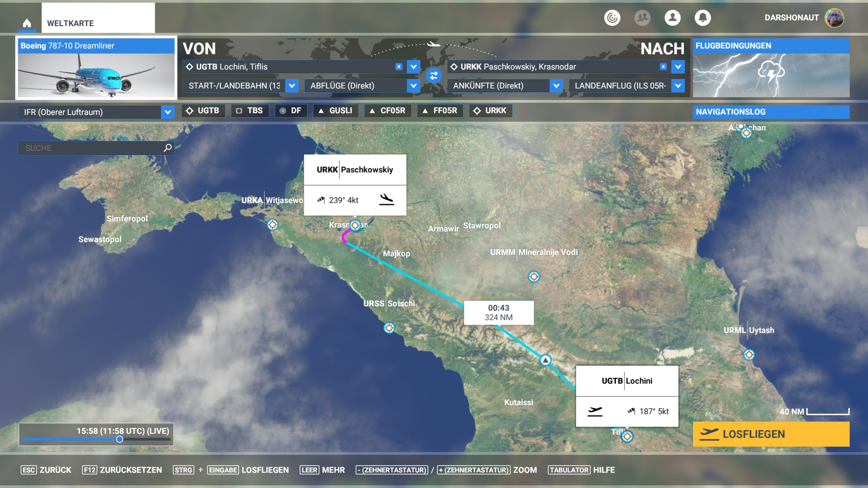Viewport: 868px width, 488px height.
Task: Open the multiplayer friends group icon
Action: 642,18
